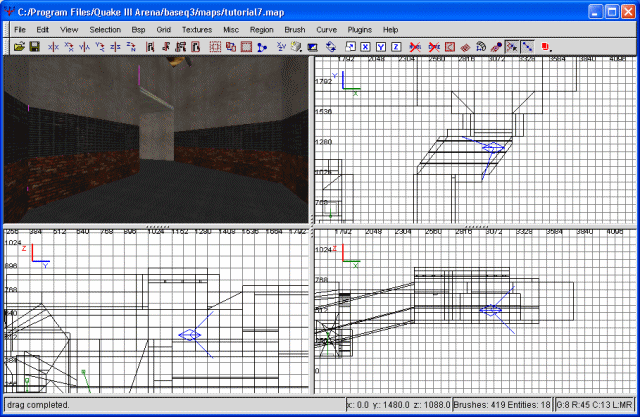640x417 pixels.
Task: Toggle the X scale lock button
Action: (365, 47)
